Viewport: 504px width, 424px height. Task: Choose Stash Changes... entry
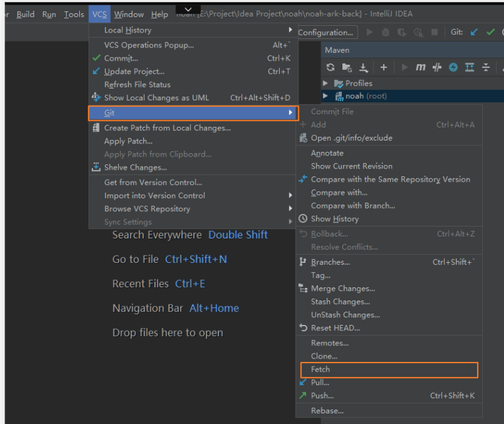[389, 302]
